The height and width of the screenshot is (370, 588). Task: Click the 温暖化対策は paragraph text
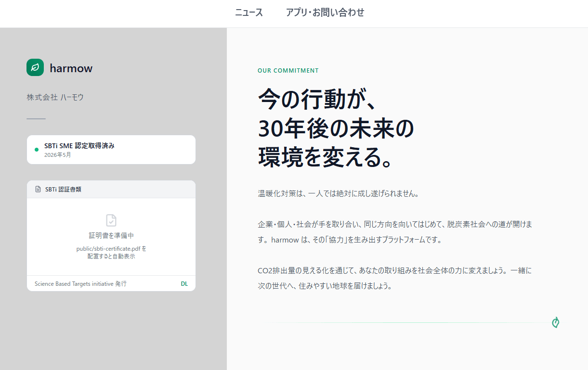338,194
